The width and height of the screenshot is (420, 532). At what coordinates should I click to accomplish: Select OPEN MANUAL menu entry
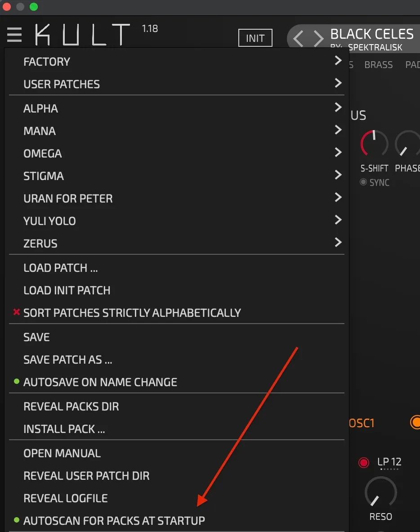62,453
